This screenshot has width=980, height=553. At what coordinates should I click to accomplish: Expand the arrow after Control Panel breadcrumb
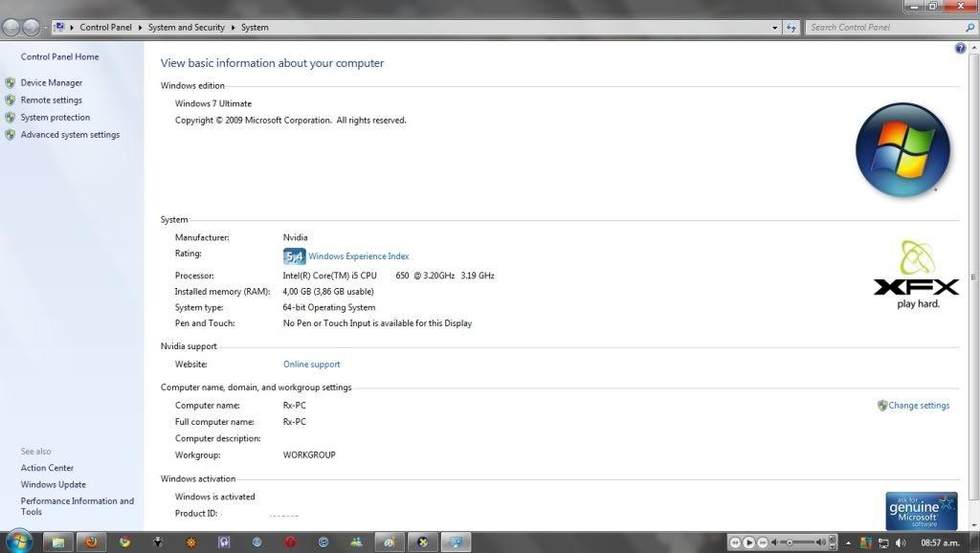point(140,28)
